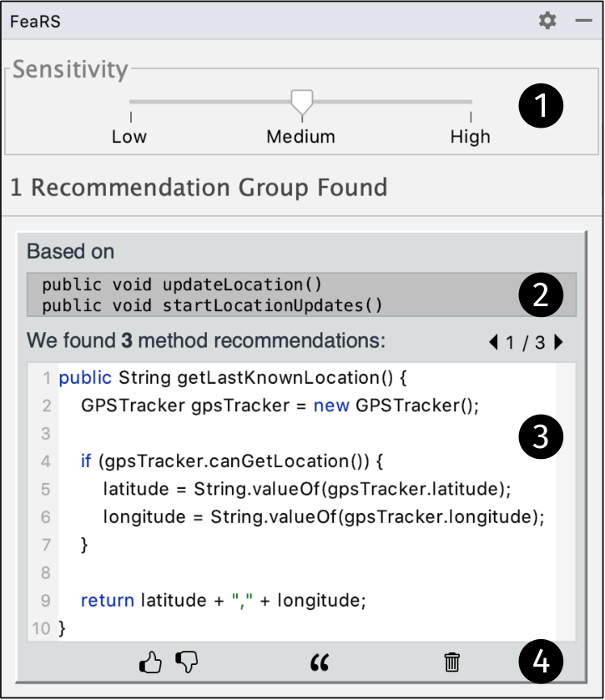
Task: Click the return statement on line 9
Action: pyautogui.click(x=224, y=601)
